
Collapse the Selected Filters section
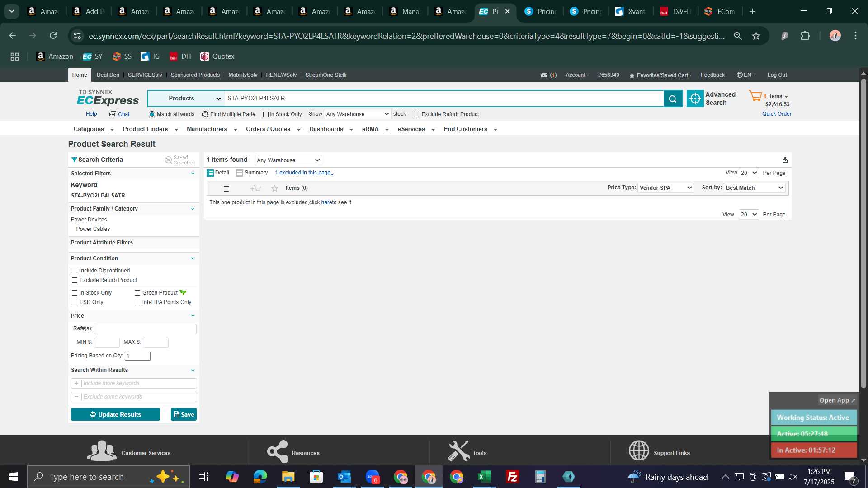[193, 174]
